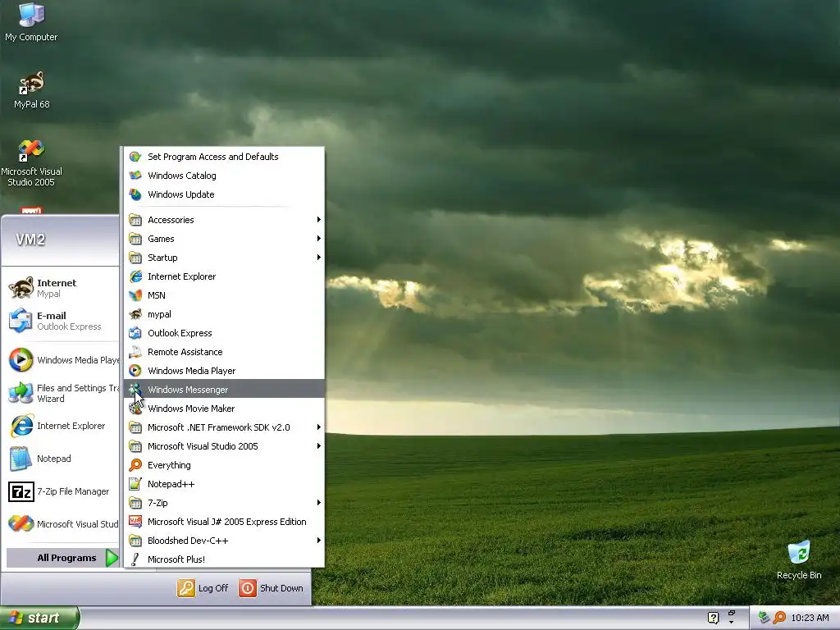This screenshot has width=840, height=630.
Task: Expand the Startup submenu
Action: click(225, 258)
